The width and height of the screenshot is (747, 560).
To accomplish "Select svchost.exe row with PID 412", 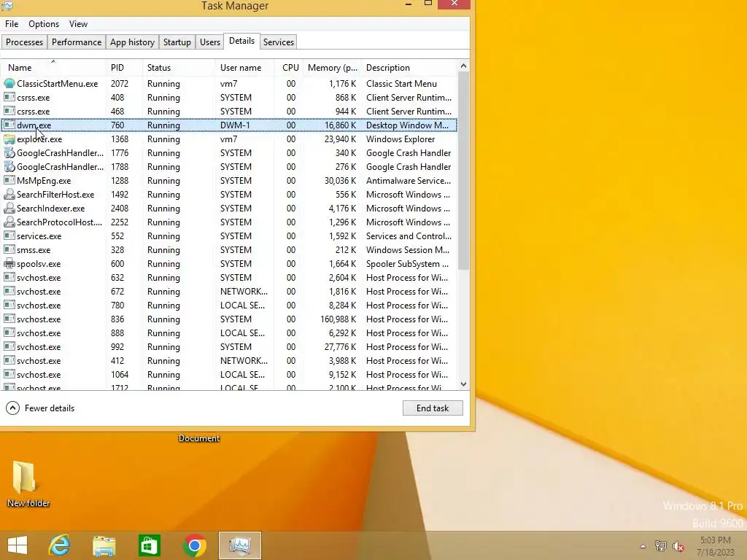I will 229,360.
